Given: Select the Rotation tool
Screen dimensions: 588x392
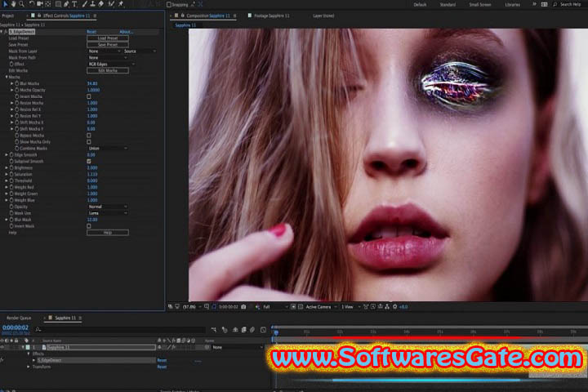Looking at the screenshot, I should pyautogui.click(x=32, y=4).
